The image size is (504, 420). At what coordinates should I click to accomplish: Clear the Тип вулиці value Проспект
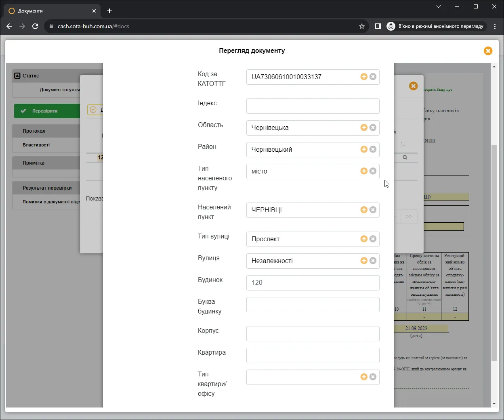tap(373, 239)
